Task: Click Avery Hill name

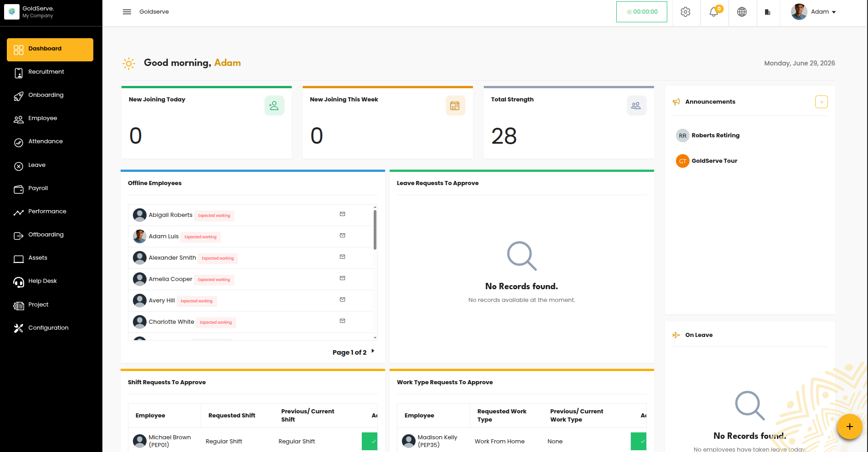Action: pos(162,301)
